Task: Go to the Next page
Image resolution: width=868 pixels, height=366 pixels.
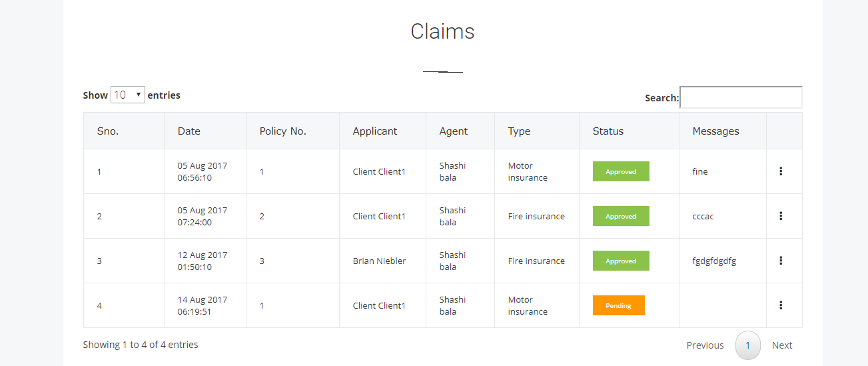Action: click(x=782, y=345)
